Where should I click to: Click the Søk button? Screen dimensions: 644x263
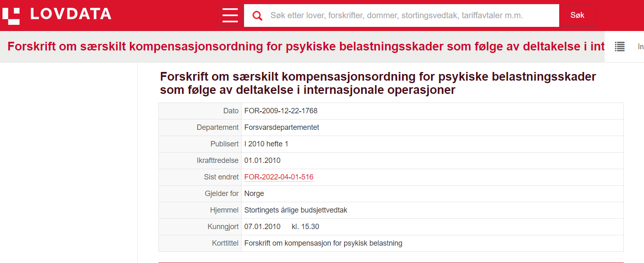point(577,16)
